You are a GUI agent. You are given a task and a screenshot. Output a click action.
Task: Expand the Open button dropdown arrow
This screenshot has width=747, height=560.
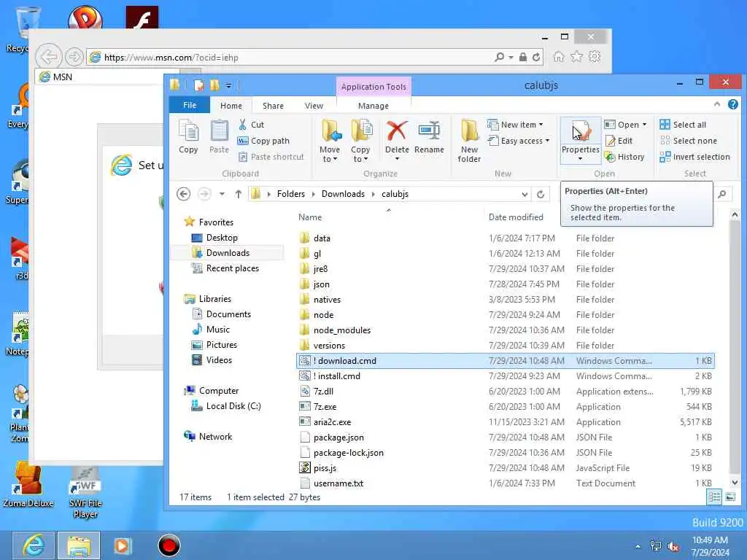(645, 125)
